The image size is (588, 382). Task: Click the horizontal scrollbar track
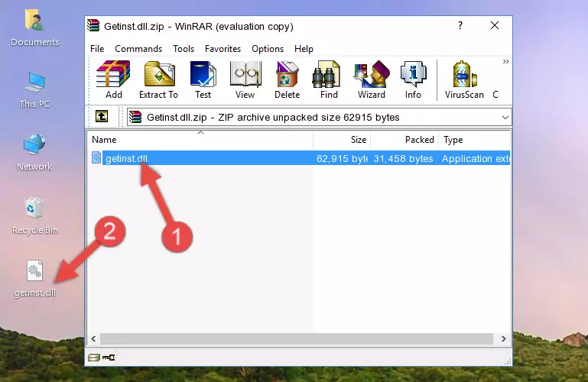pos(296,338)
